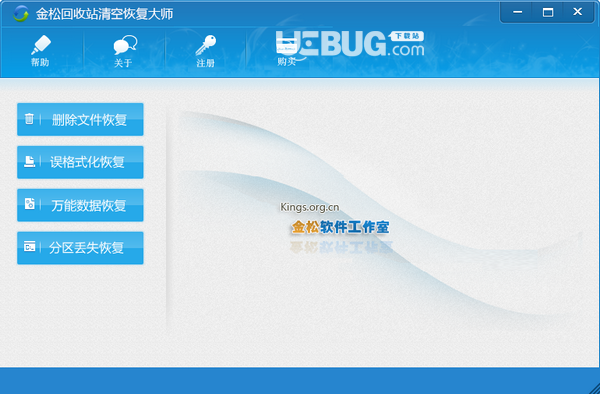Open the Kings.org.cn website link
The image size is (600, 394).
310,207
